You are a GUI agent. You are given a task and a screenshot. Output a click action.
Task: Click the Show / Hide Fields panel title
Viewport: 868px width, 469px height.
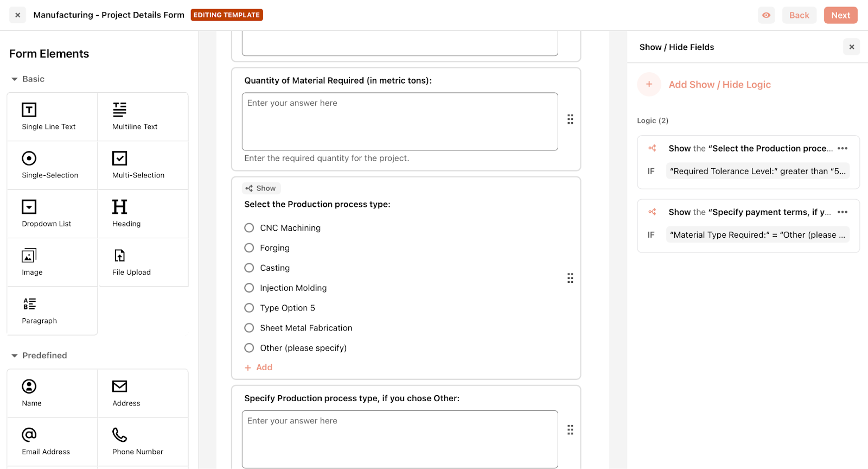point(676,47)
